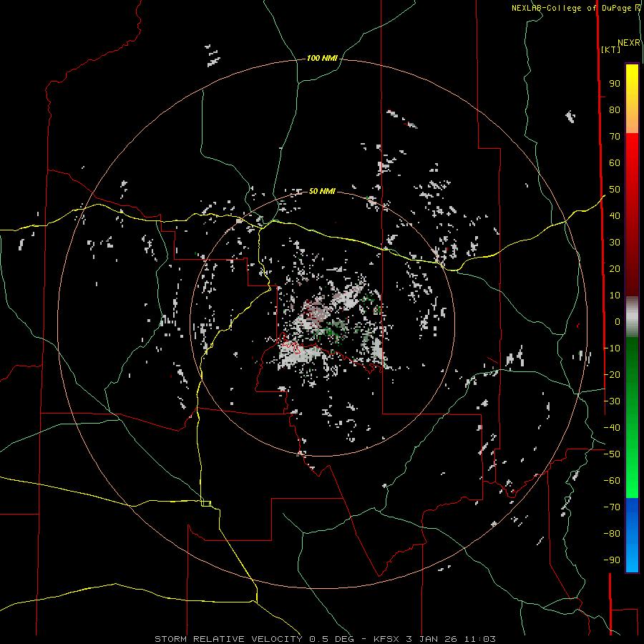Click the 0.5 DEG elevation text

pyautogui.click(x=331, y=639)
